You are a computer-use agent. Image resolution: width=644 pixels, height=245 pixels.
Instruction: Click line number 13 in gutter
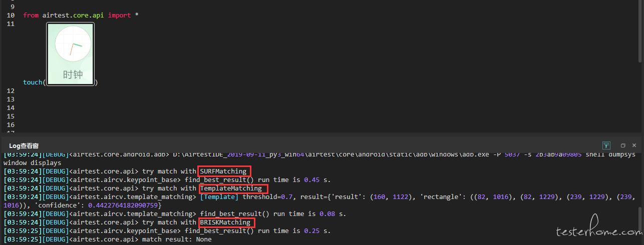pyautogui.click(x=11, y=99)
